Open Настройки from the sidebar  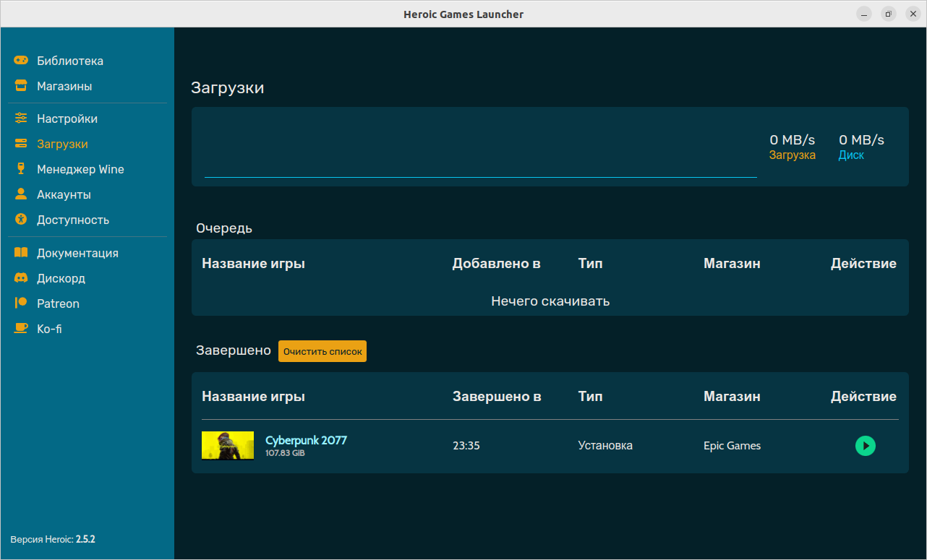(67, 119)
